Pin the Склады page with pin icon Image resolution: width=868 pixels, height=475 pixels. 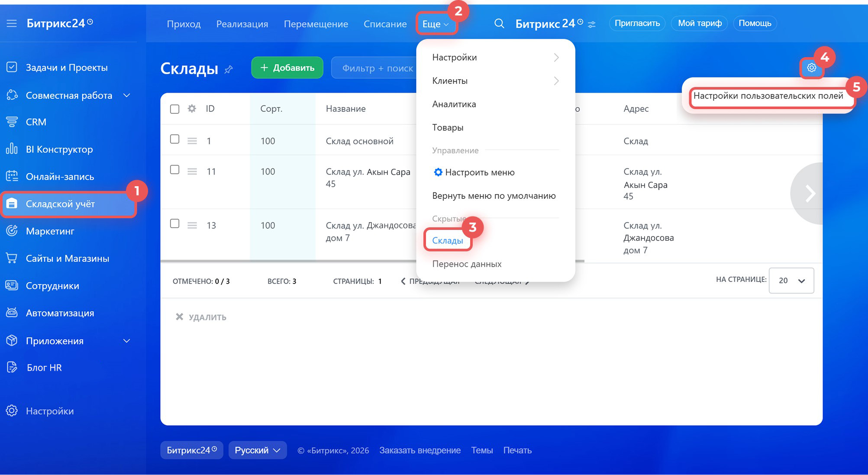[229, 69]
